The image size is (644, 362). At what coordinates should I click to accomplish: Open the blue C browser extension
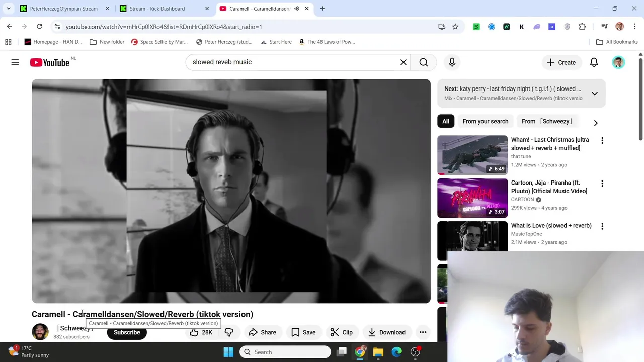point(492,27)
